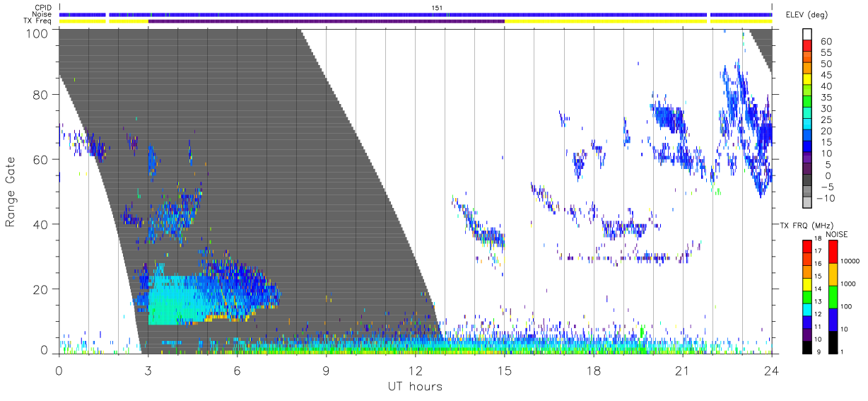Click cyan swatch between 12 and 13 MHz
868x401 pixels.
tap(807, 308)
